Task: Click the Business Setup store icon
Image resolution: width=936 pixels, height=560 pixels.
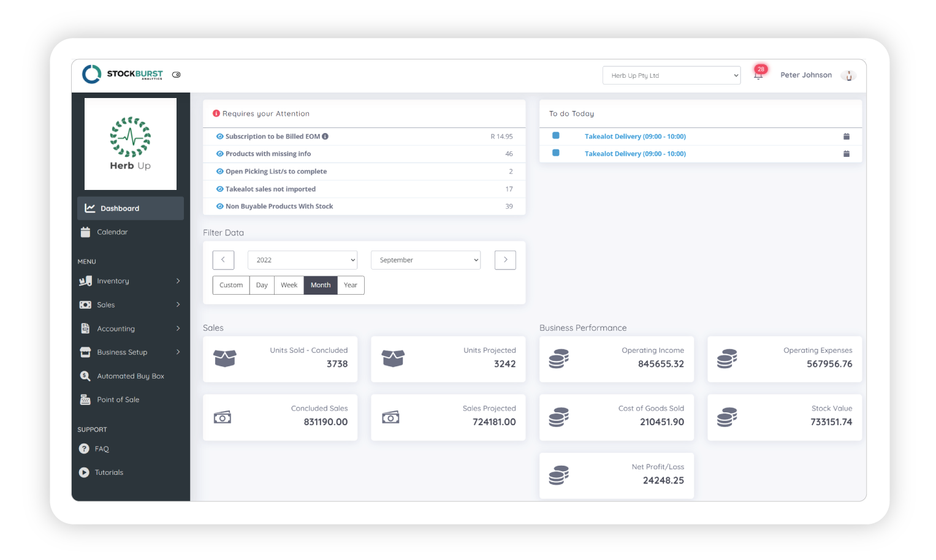Action: [85, 352]
